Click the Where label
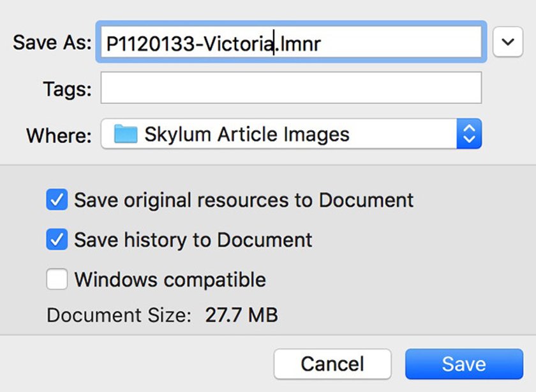Screen dimensions: 536x392 coord(59,135)
